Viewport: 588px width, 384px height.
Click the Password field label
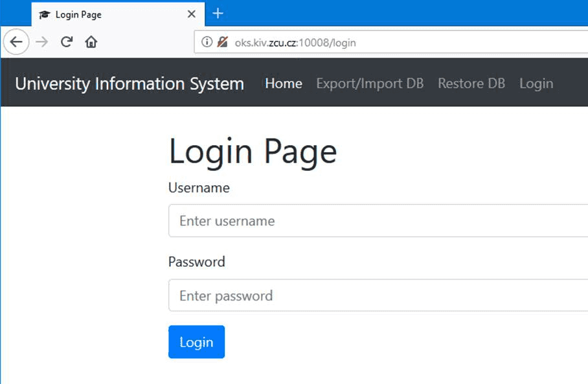coord(197,262)
